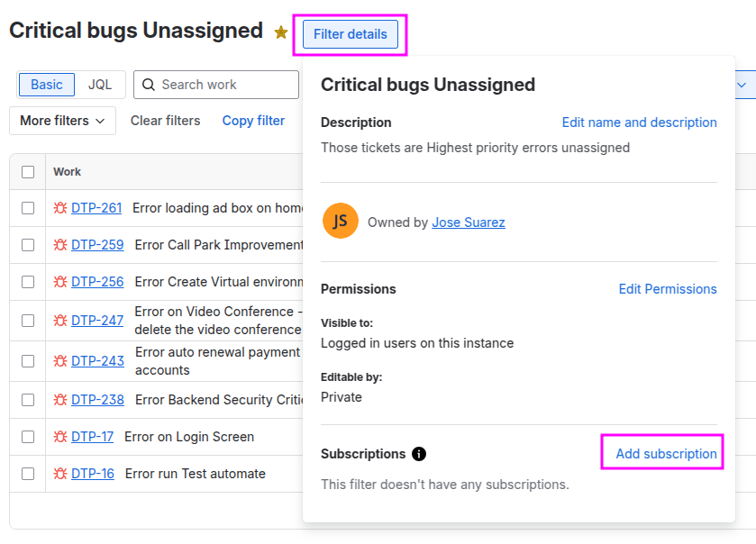Click the search magnifier icon
The width and height of the screenshot is (756, 544).
(x=149, y=85)
